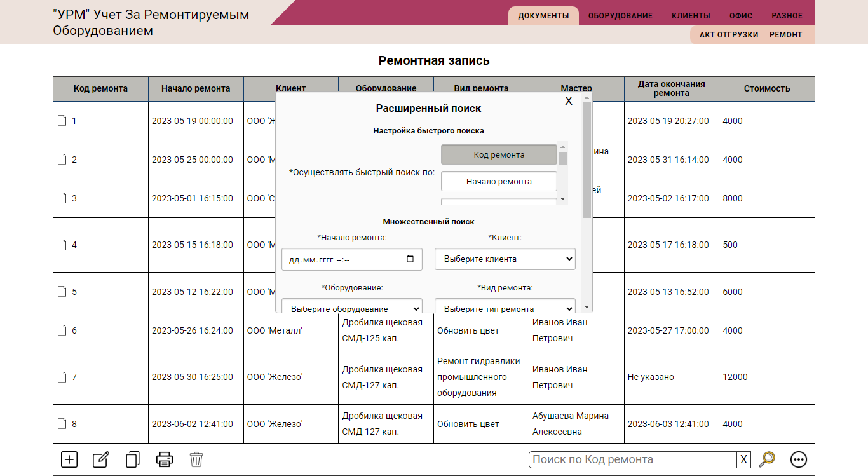Open the edit record tool
The height and width of the screenshot is (476, 868).
click(100, 459)
